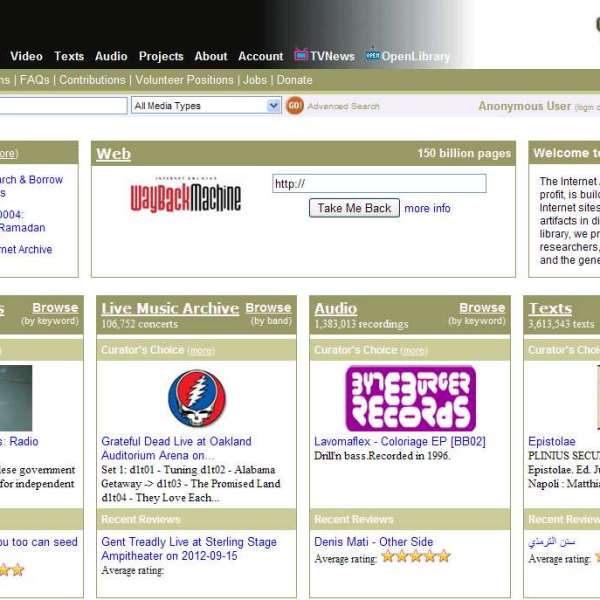
Task: Click the 106,752 concerts count
Action: [140, 324]
